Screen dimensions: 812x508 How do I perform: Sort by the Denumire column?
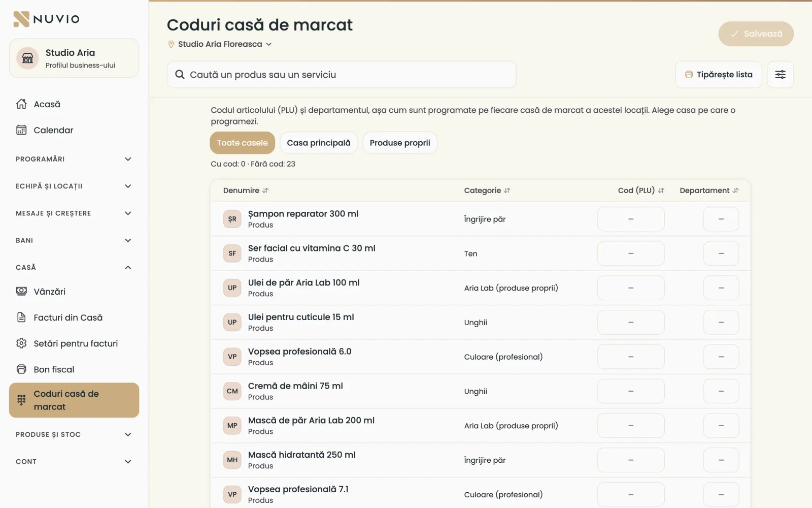point(246,190)
